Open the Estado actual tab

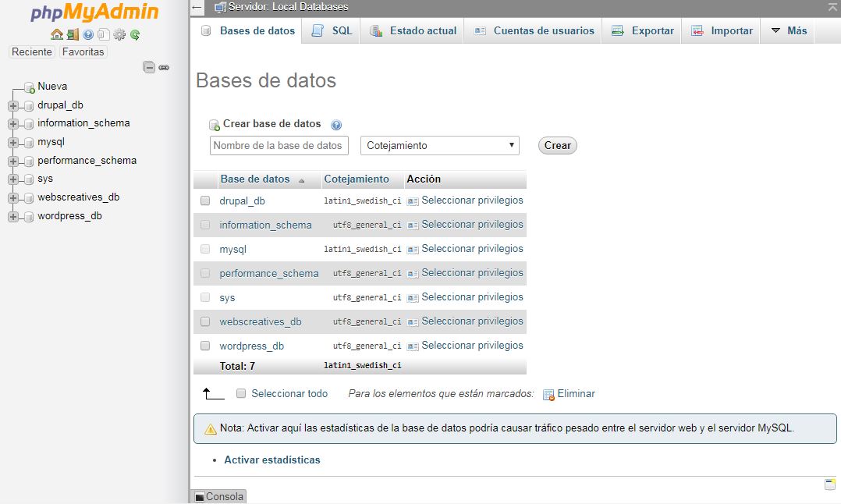click(x=413, y=30)
